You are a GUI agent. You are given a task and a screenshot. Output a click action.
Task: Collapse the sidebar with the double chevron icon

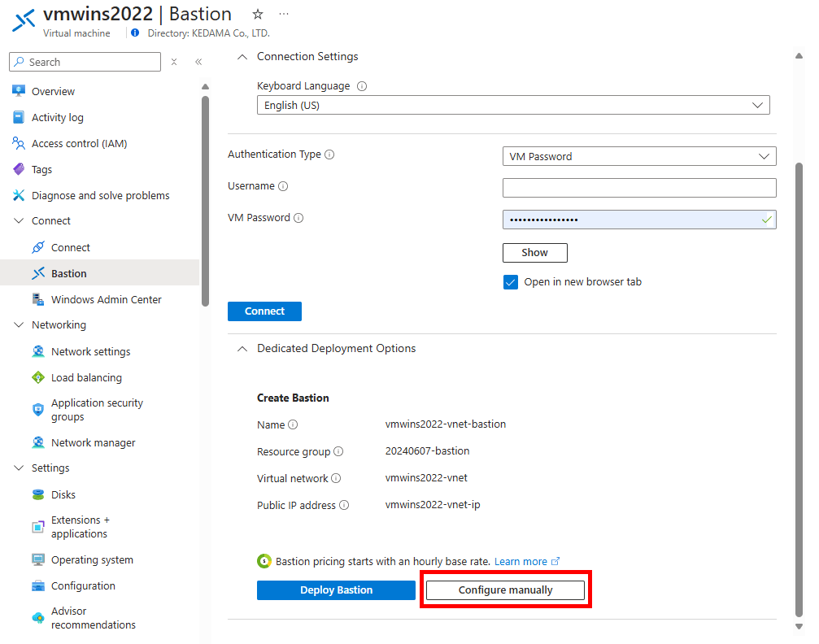pyautogui.click(x=198, y=62)
